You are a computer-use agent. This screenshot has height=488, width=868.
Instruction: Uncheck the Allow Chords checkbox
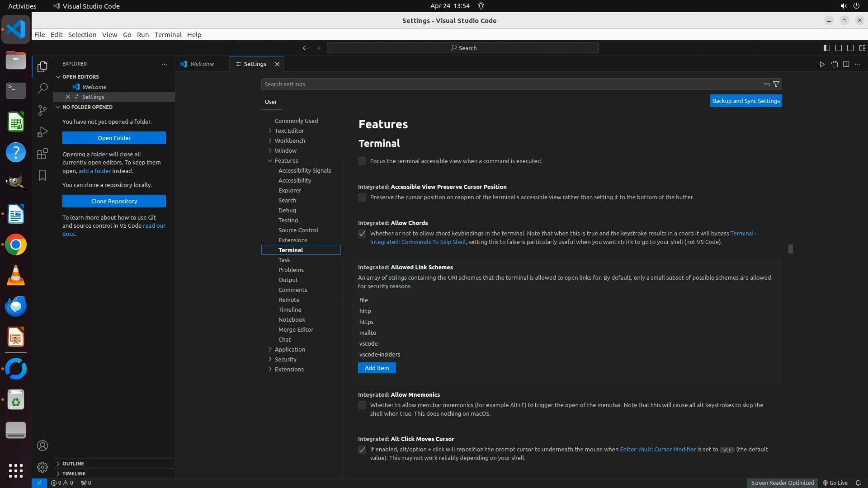click(x=362, y=234)
